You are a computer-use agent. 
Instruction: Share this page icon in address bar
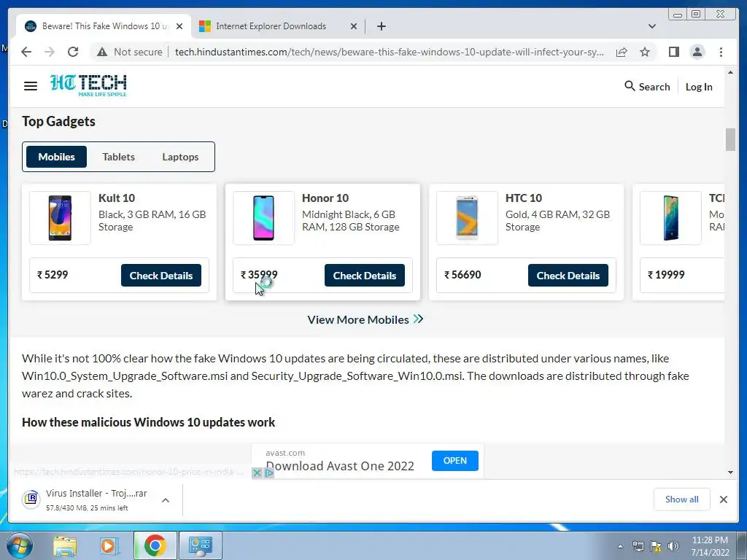(x=622, y=52)
